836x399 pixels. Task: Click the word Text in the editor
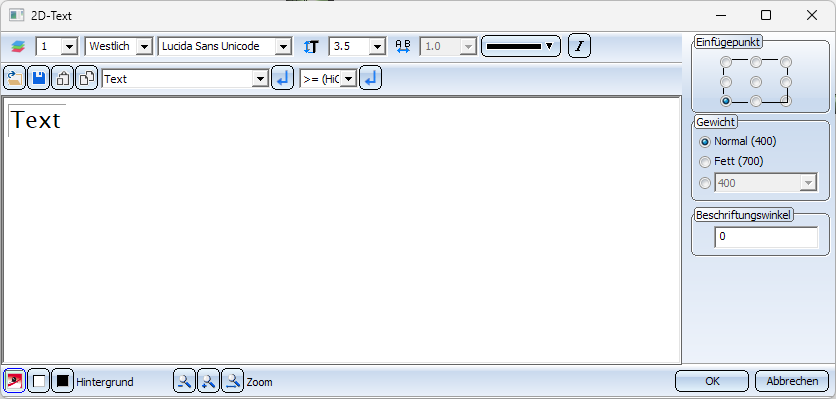coord(35,119)
